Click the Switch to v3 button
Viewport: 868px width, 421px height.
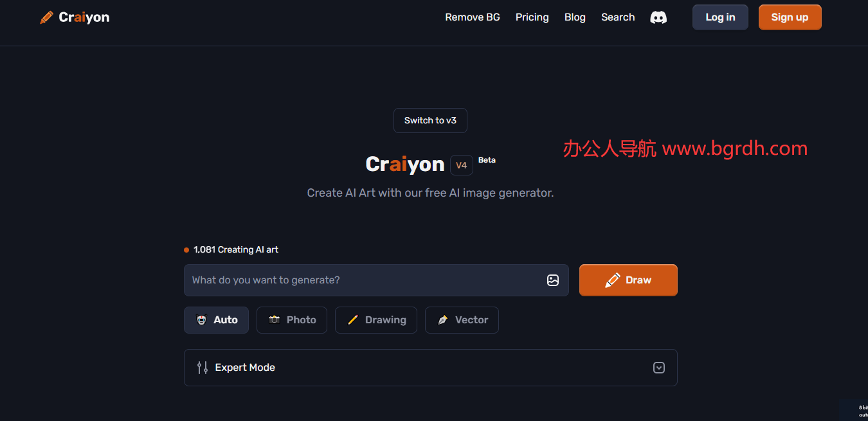pyautogui.click(x=430, y=120)
